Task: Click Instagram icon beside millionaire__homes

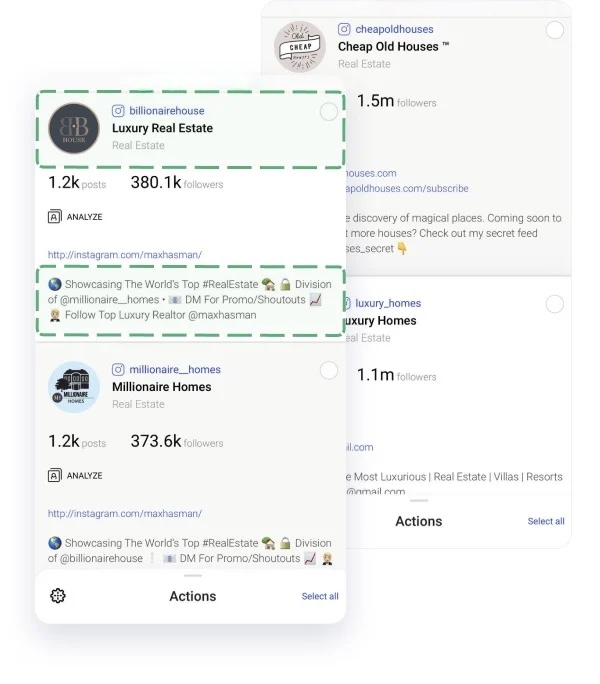Action: pyautogui.click(x=118, y=370)
